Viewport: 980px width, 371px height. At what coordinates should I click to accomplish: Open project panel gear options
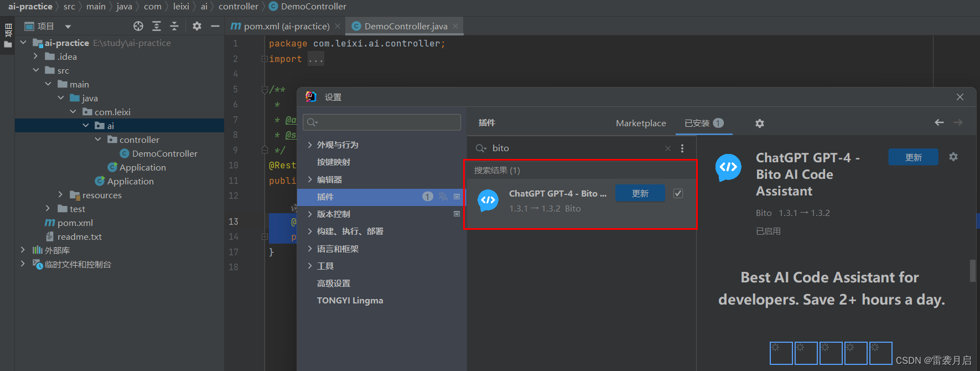(197, 26)
